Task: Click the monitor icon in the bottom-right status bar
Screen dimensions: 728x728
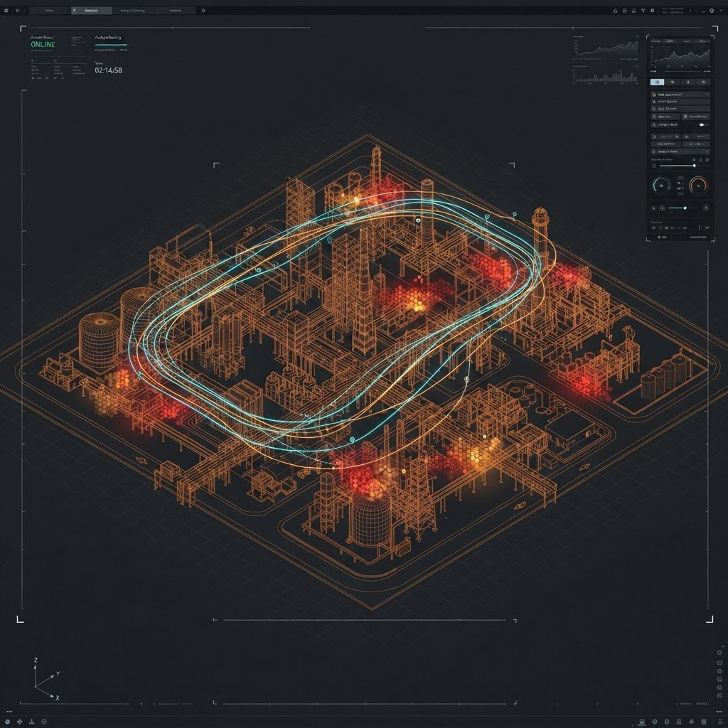Action: click(x=642, y=722)
